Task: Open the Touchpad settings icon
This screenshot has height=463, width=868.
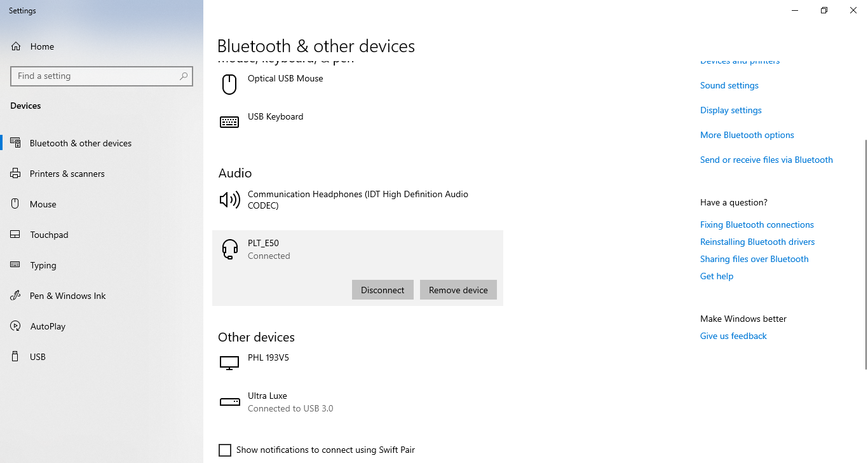Action: click(x=16, y=235)
